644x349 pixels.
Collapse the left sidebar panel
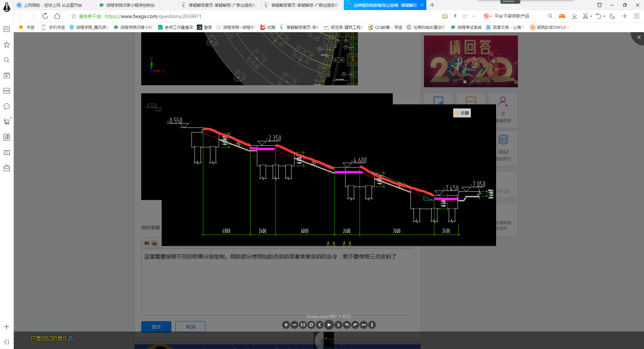tap(7, 342)
